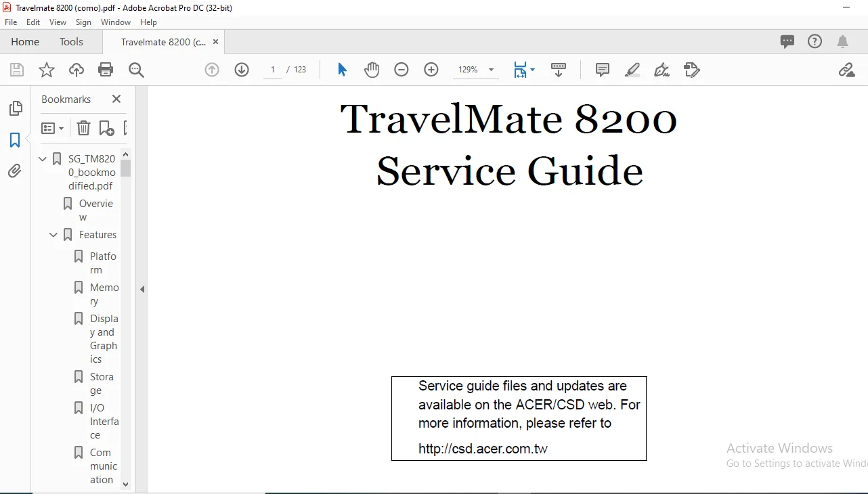Viewport: 868px width, 494px height.
Task: Collapse the Features bookmark group
Action: [x=53, y=235]
